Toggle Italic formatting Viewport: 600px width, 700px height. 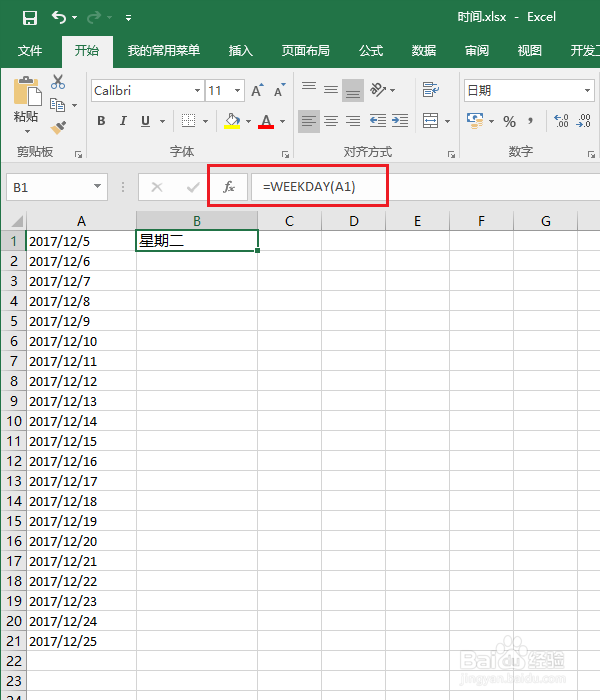(123, 121)
